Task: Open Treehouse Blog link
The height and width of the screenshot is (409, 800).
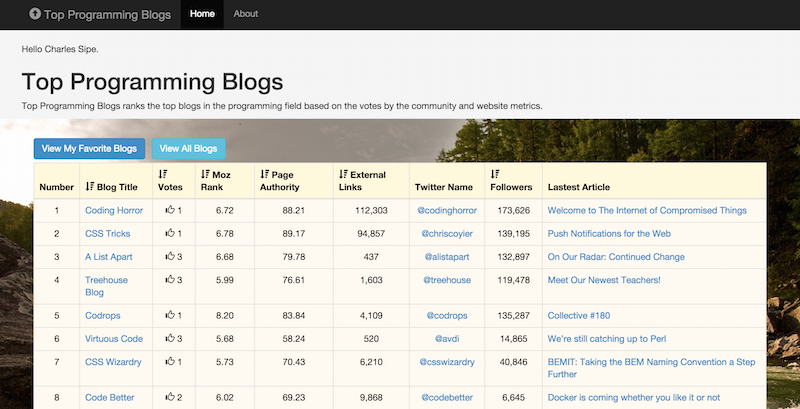Action: click(x=106, y=286)
